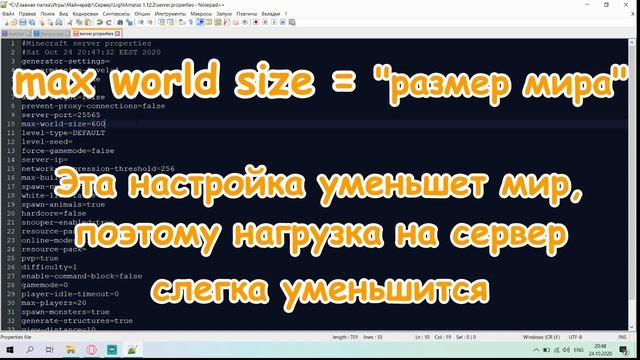
Task: Click the Close document toolbar icon
Action: (x=42, y=22)
